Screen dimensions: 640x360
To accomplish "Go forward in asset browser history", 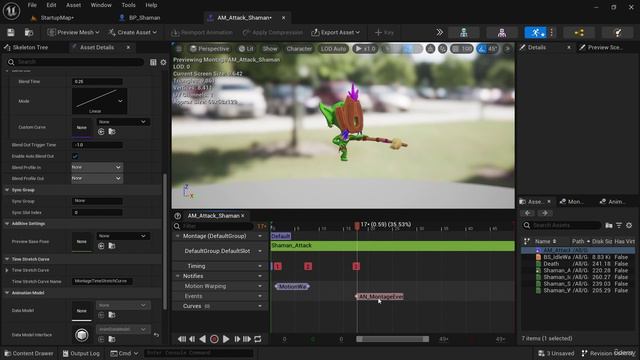I will click(545, 213).
